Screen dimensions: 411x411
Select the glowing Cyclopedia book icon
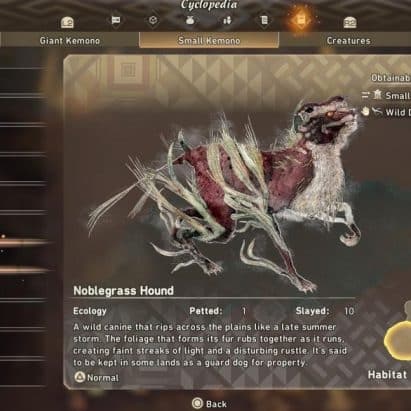(301, 19)
